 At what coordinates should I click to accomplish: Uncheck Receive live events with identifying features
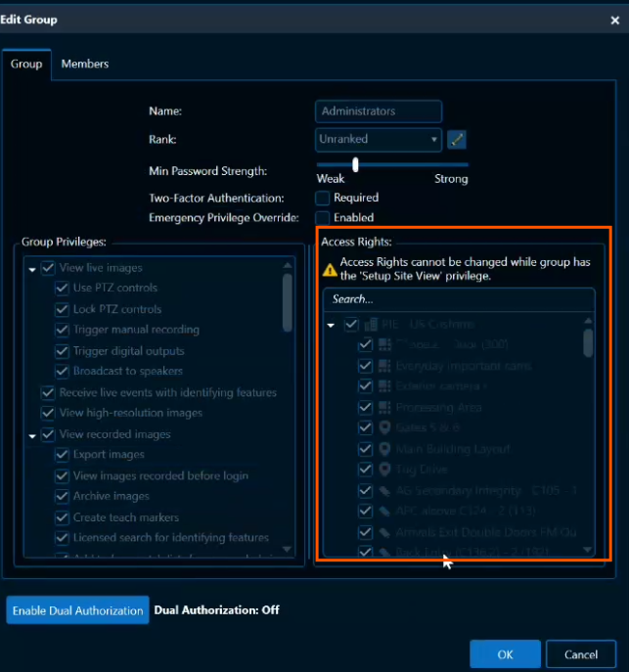(48, 392)
